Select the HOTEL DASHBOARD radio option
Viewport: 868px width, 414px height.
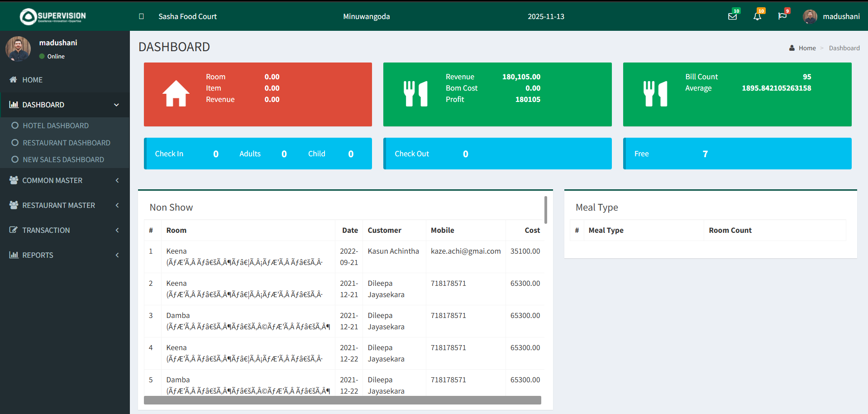pyautogui.click(x=15, y=125)
